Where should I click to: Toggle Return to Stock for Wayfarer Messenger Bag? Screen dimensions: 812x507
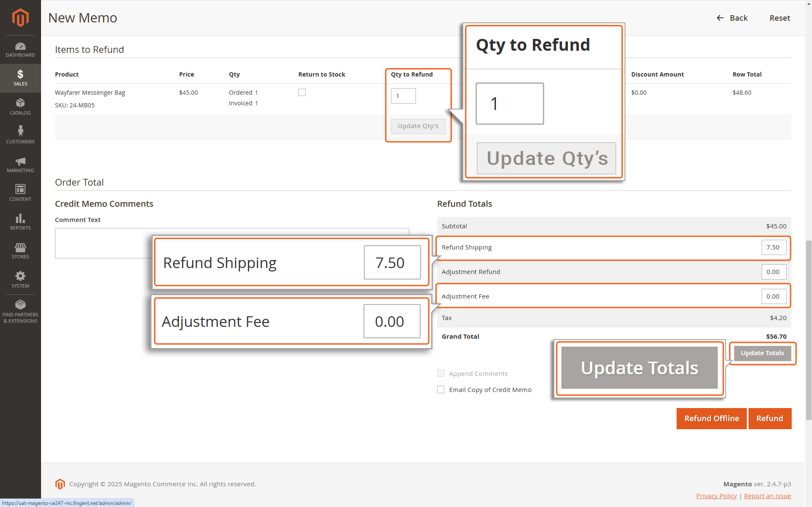(302, 93)
